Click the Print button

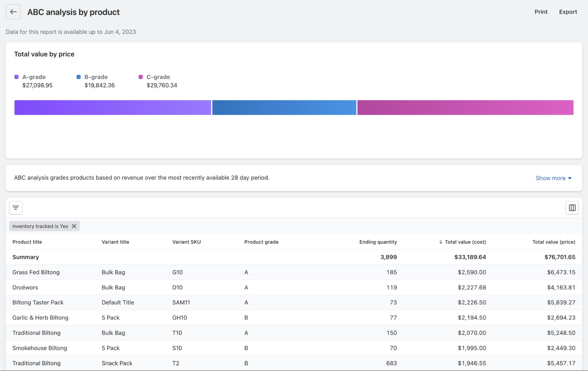click(x=541, y=12)
